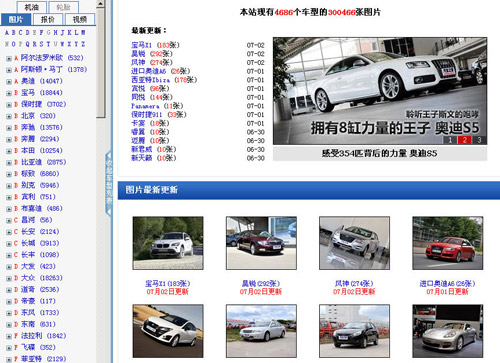Image resolution: width=500 pixels, height=363 pixels.
Task: Open the white BMW X1 thumbnail image
Action: [x=168, y=243]
